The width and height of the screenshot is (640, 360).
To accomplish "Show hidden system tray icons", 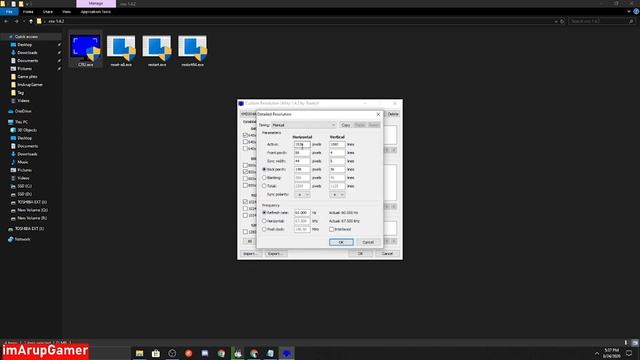I will point(597,353).
